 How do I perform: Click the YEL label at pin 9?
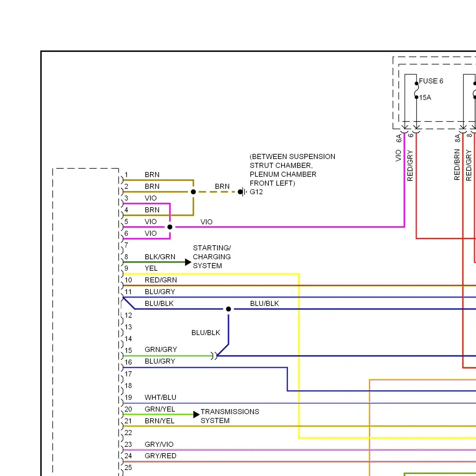[151, 268]
